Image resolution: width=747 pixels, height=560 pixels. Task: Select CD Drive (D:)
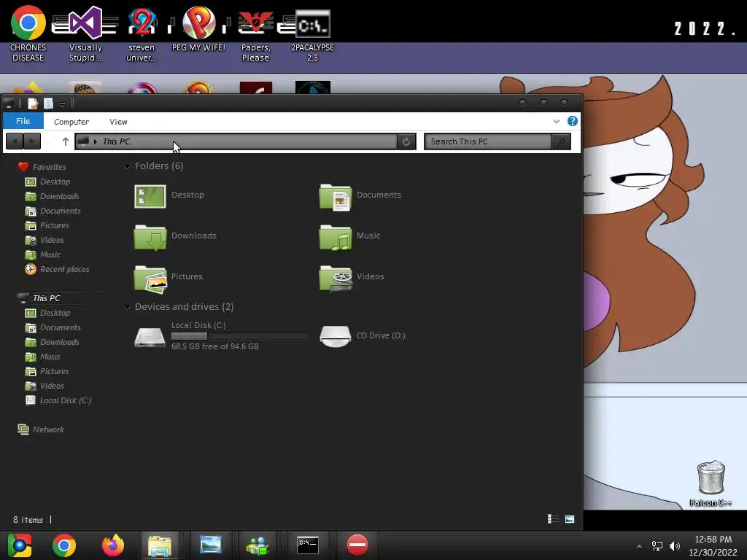pyautogui.click(x=363, y=335)
